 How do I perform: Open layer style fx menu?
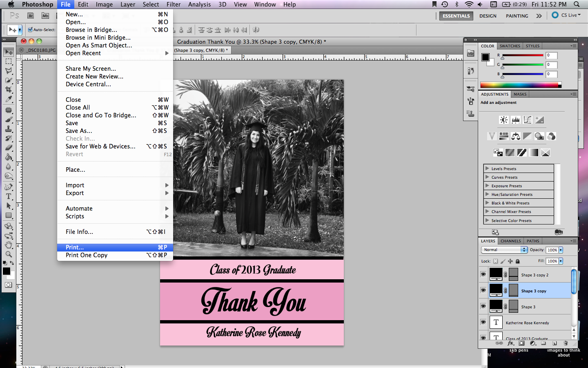511,343
